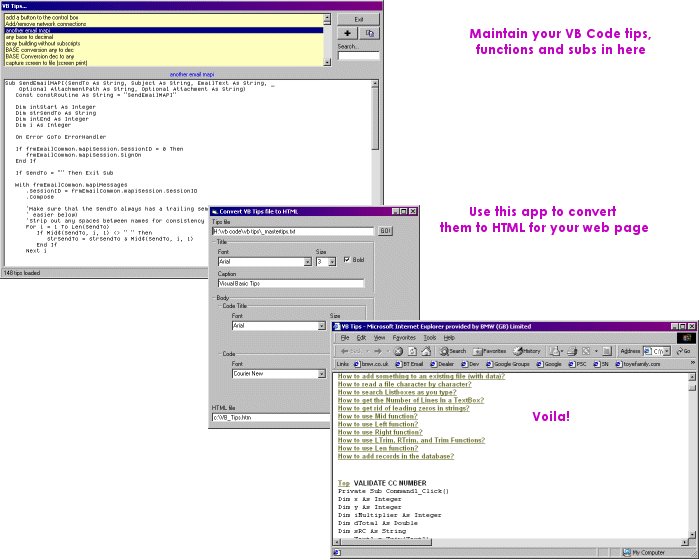Screen dimensions: 700x560
Task: Open the Title Size dropdown
Action: [333, 261]
